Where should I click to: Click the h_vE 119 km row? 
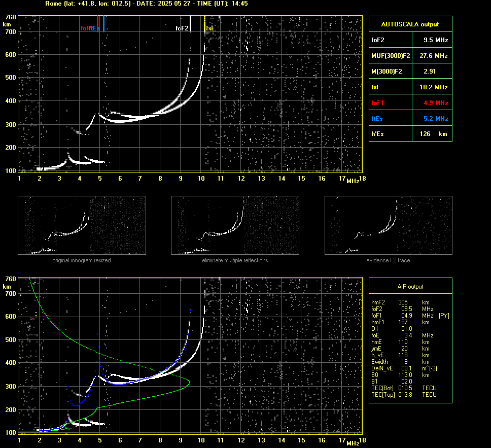coord(400,355)
